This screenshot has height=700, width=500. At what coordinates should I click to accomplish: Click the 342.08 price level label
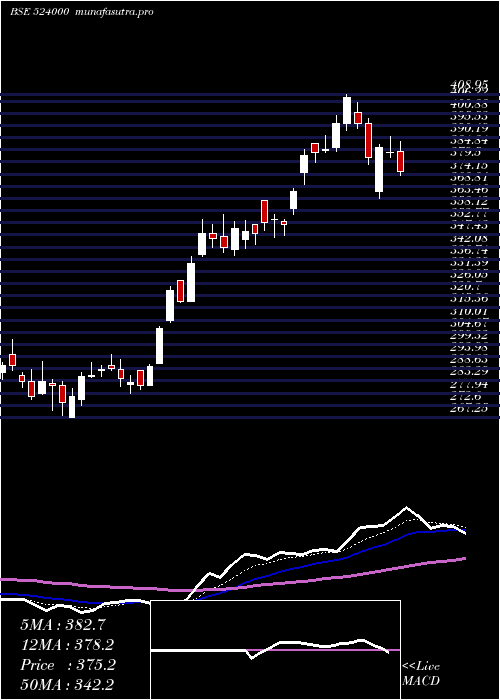[x=469, y=238]
